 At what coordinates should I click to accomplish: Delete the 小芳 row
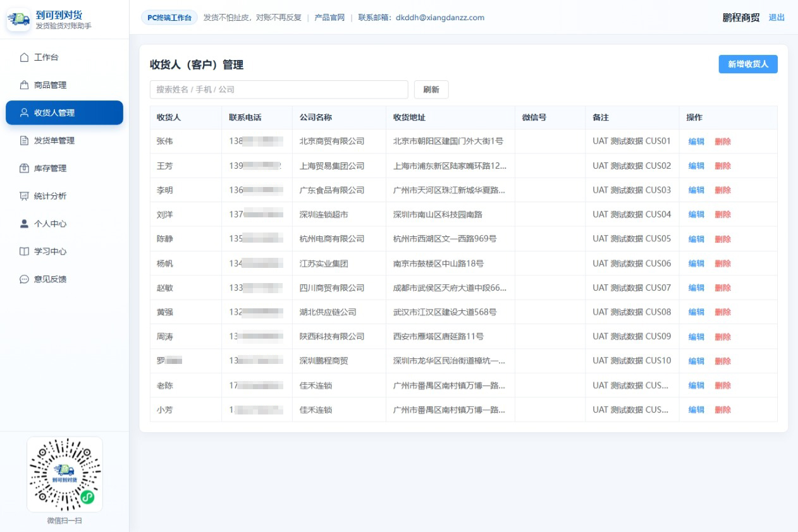723,410
